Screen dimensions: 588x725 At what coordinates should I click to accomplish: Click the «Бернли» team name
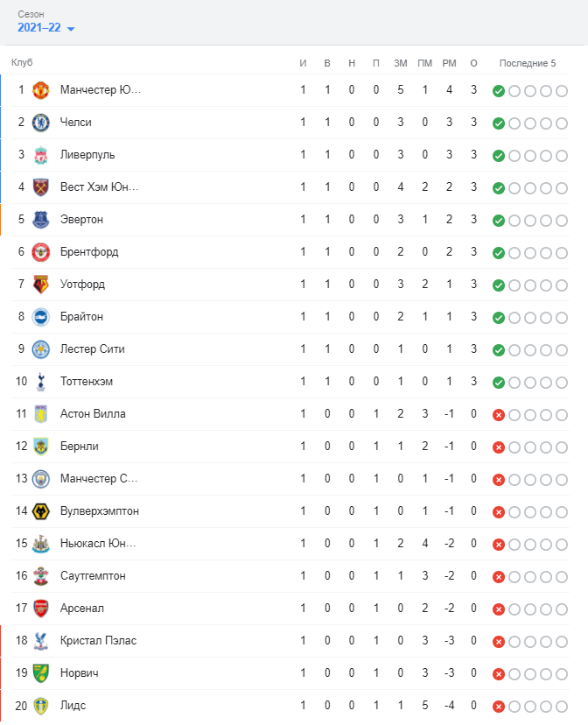pos(80,447)
